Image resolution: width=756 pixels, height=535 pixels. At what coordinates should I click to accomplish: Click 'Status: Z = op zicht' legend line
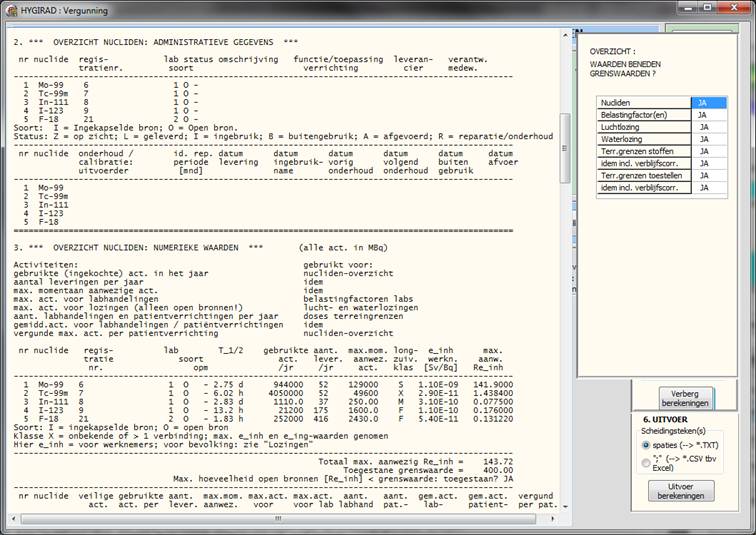click(283, 136)
